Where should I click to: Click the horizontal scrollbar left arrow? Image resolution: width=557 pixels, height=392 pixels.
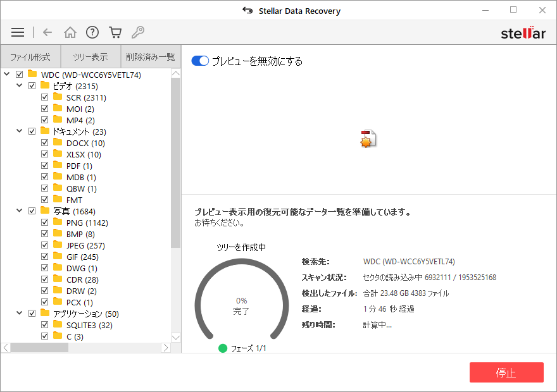[x=6, y=348]
